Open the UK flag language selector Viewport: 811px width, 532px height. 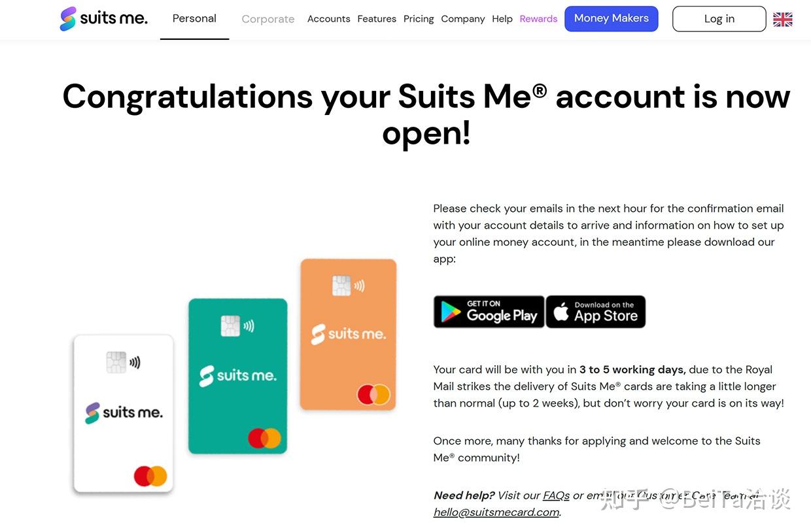point(782,20)
